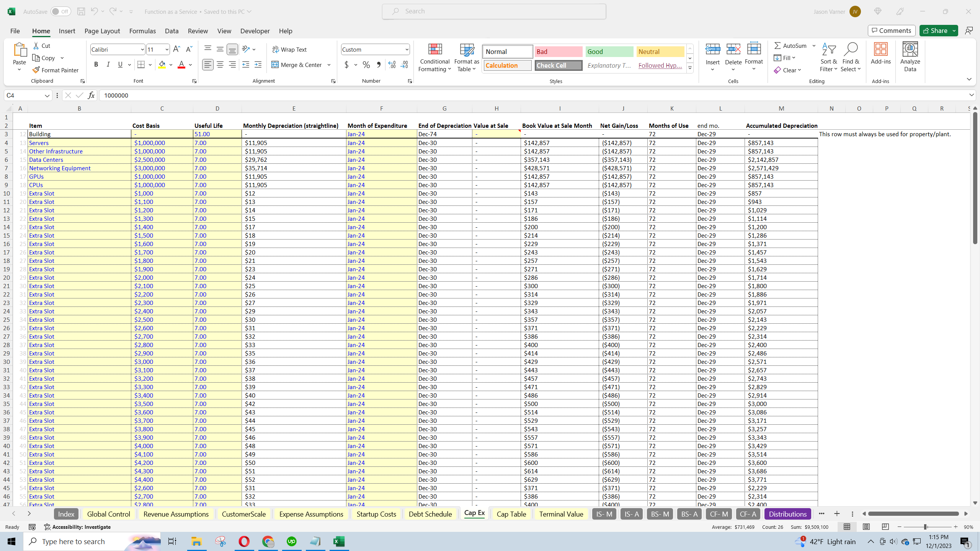Viewport: 980px width, 551px height.
Task: Switch to the Debt Schedule sheet
Action: (430, 514)
